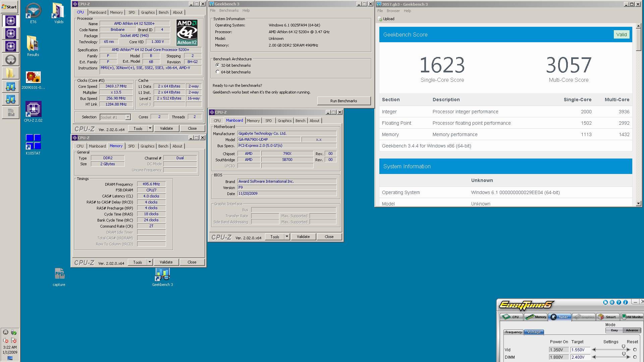Click the Vid voltage slider thumb

pos(624,346)
